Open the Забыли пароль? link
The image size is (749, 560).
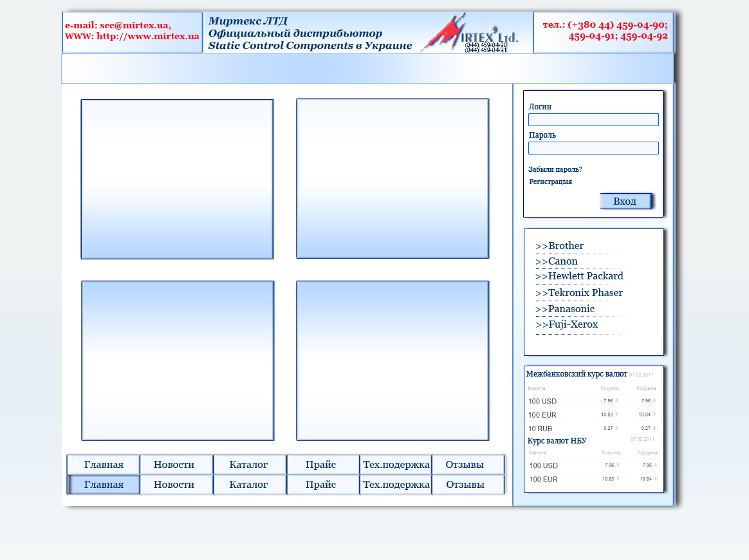tap(555, 169)
